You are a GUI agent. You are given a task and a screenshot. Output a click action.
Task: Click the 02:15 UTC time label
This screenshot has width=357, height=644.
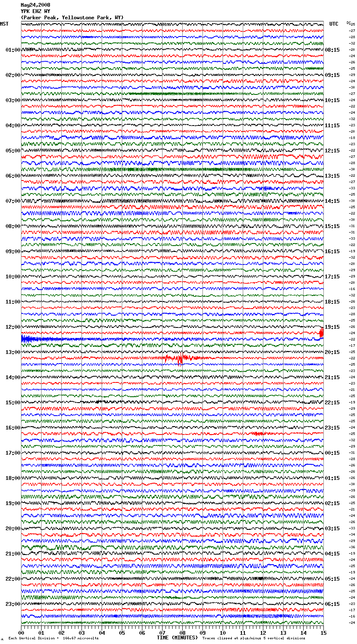point(332,503)
